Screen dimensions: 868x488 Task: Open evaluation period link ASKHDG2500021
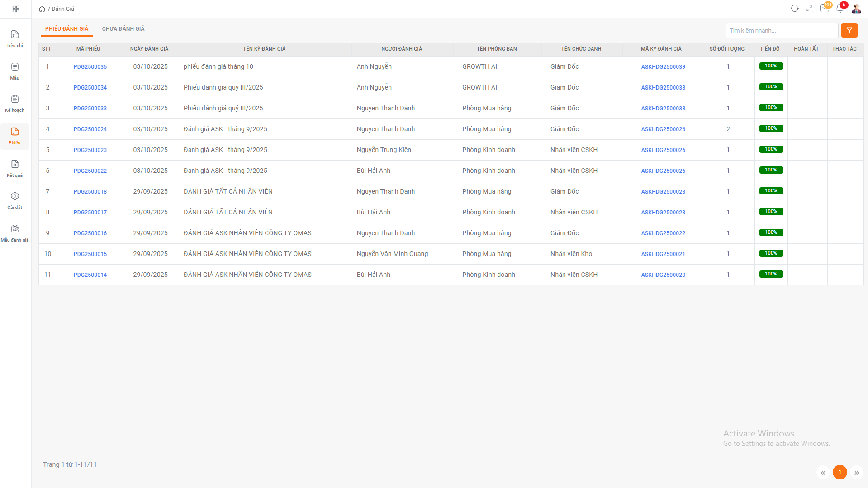coord(663,254)
